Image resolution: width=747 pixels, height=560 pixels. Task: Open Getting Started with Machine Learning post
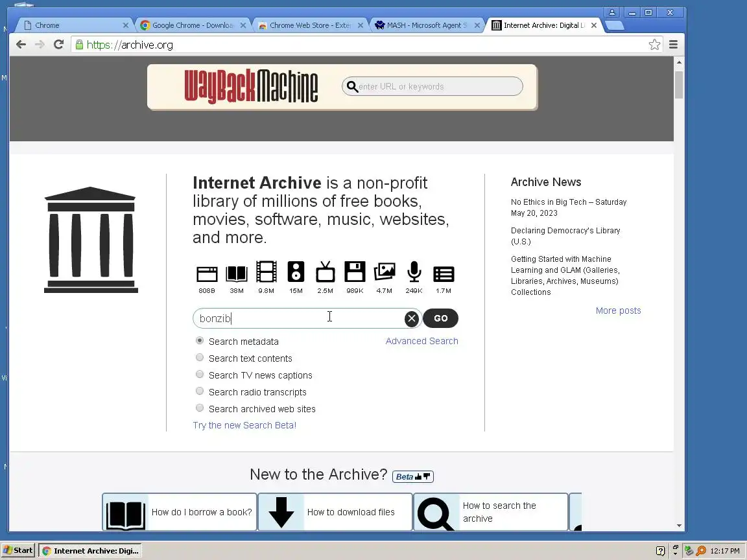[565, 275]
